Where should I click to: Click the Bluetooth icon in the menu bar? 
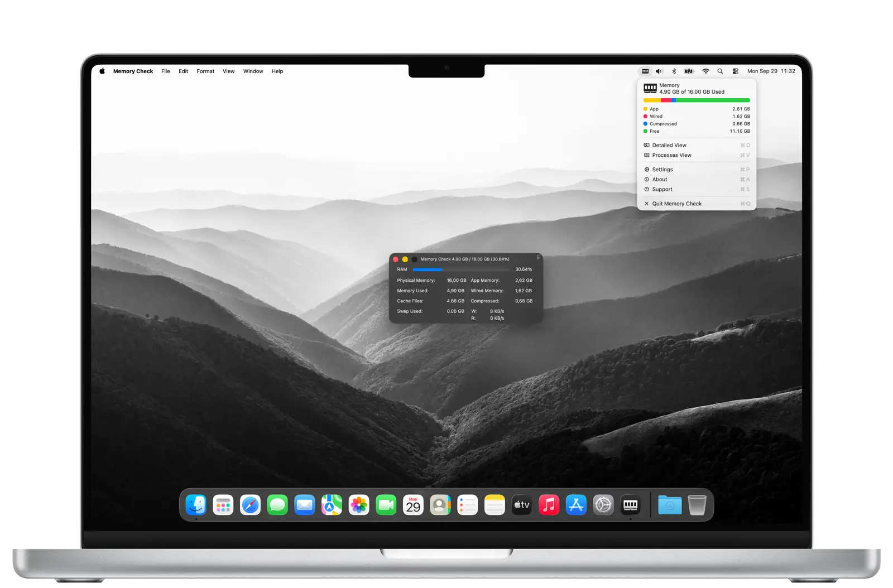click(x=674, y=71)
